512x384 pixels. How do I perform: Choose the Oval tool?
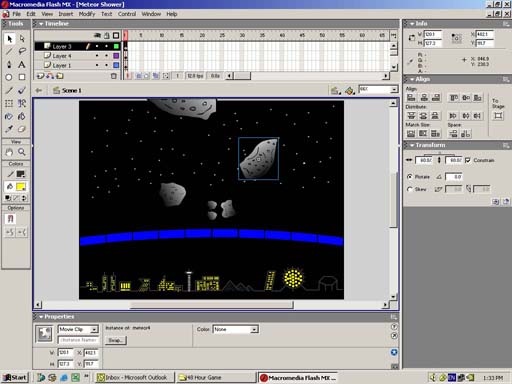click(x=9, y=77)
